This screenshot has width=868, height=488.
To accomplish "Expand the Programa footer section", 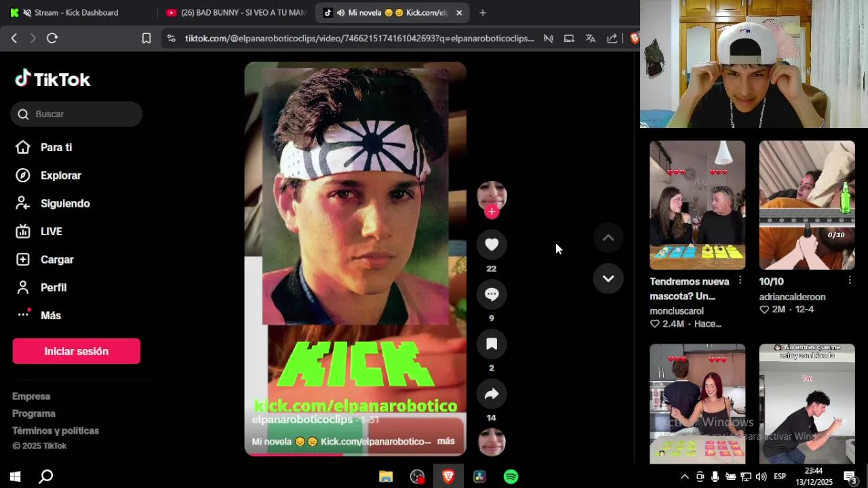I will coord(34,413).
